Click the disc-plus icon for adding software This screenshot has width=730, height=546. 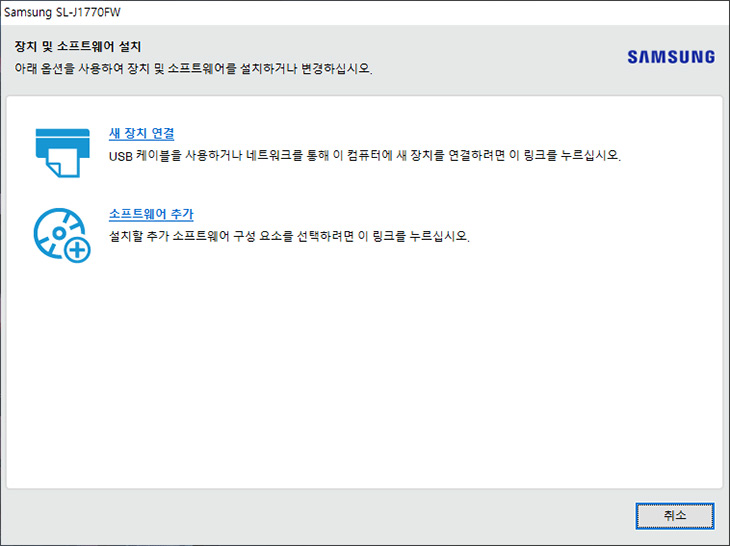click(62, 235)
